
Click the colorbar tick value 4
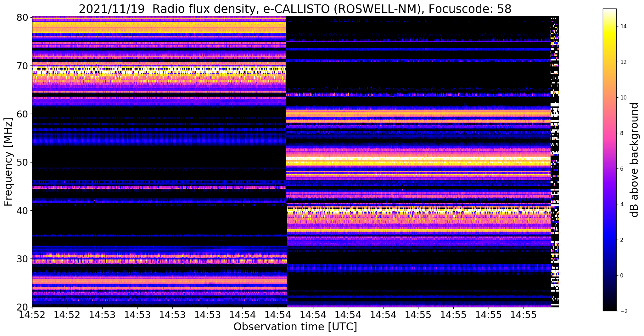621,204
